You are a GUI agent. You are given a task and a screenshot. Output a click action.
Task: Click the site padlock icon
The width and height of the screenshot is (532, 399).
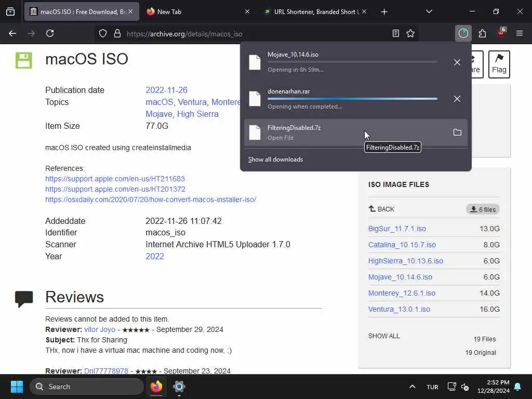[x=117, y=33]
